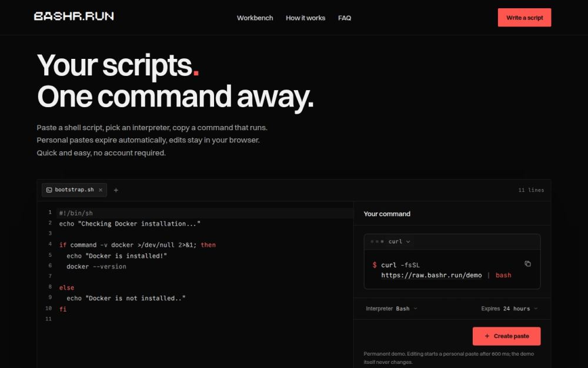
Task: Click the shebang line #!/bin/sh in editor
Action: pos(76,213)
